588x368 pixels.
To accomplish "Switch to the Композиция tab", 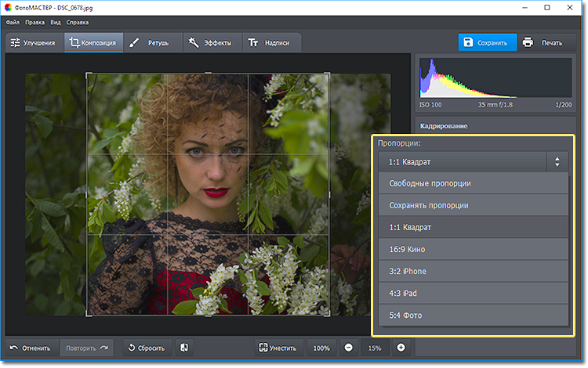I will coord(93,43).
